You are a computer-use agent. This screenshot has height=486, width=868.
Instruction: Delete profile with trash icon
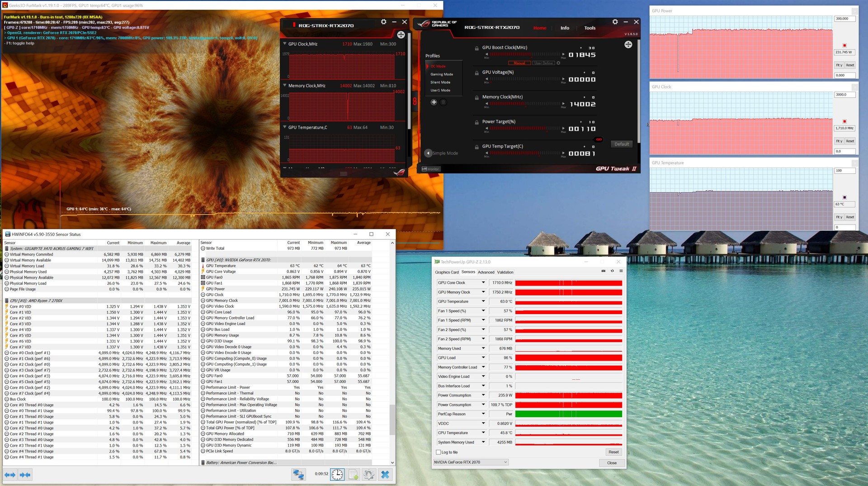(x=443, y=102)
